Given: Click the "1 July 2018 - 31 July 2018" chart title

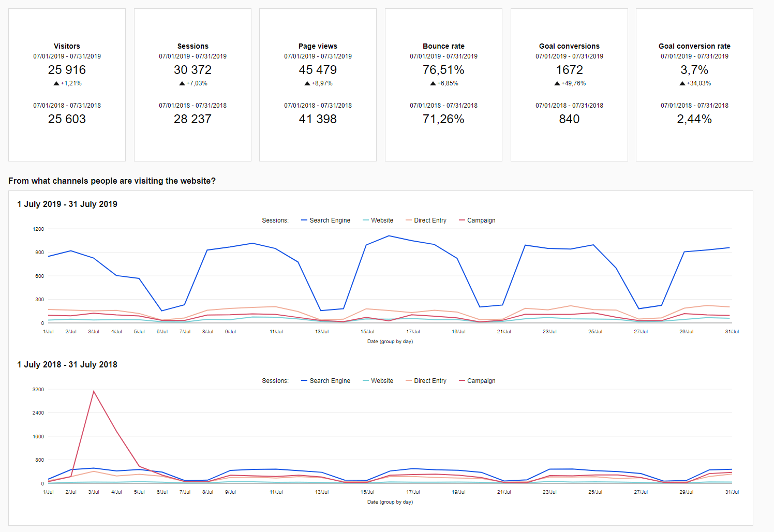Looking at the screenshot, I should (x=67, y=364).
